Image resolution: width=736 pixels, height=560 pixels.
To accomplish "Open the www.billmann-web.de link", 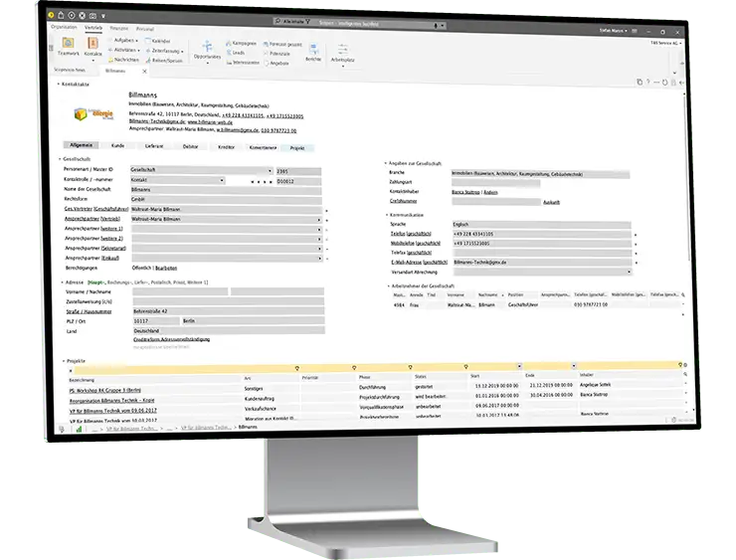I will [210, 122].
